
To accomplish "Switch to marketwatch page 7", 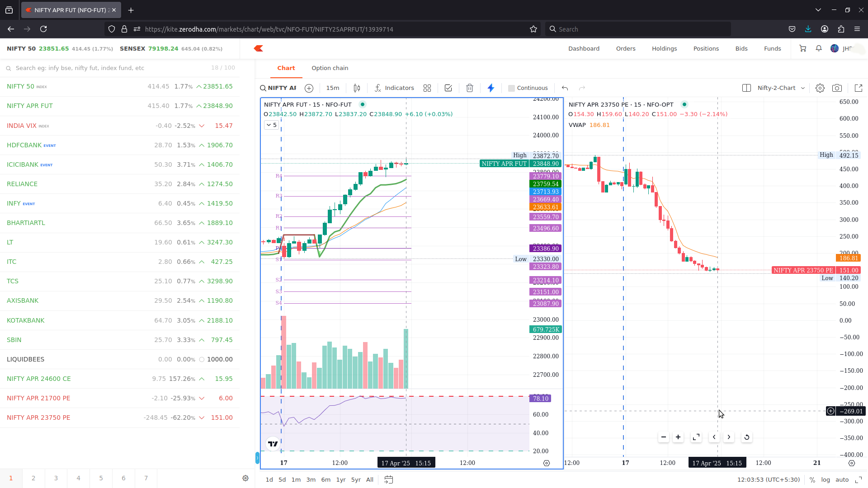I will pyautogui.click(x=146, y=478).
